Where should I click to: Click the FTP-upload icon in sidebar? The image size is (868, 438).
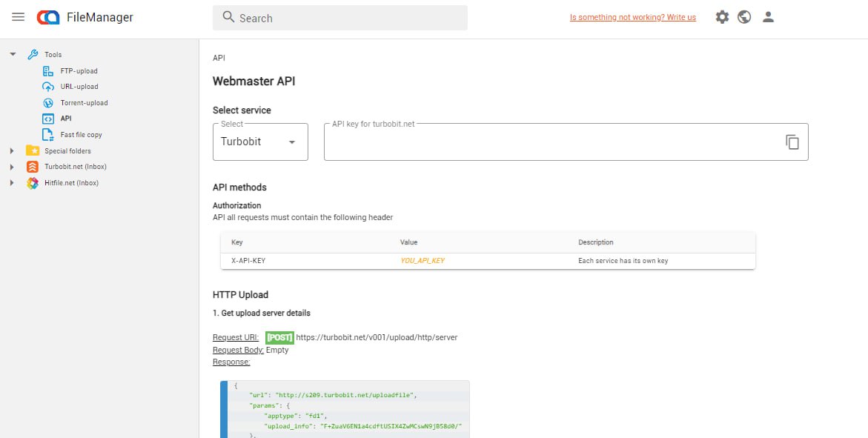coord(48,71)
